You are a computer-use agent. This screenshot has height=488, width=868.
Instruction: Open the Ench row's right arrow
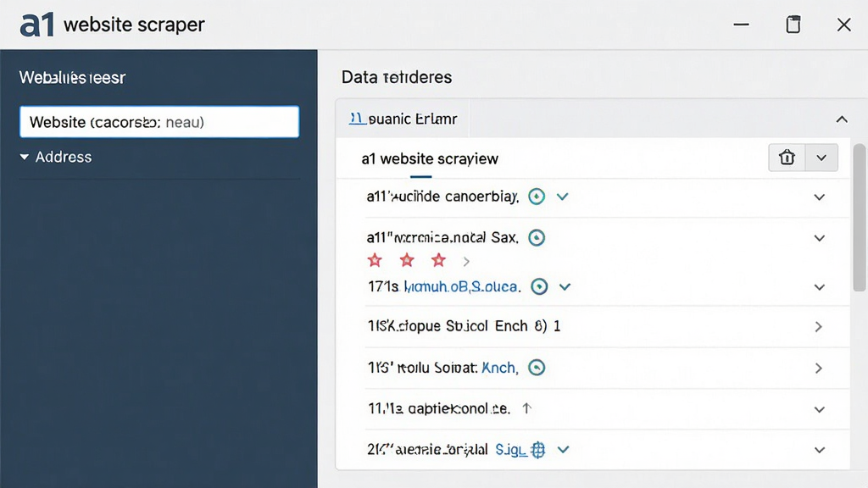tap(819, 326)
